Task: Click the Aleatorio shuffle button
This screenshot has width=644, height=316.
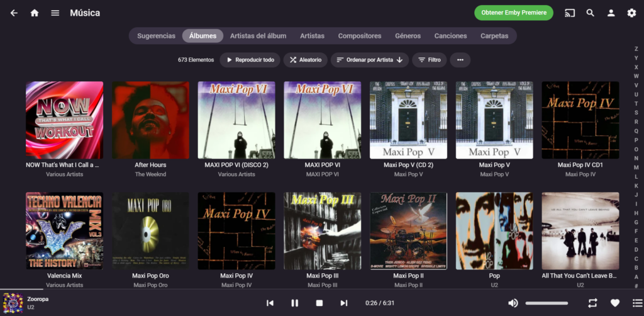Action: 305,60
